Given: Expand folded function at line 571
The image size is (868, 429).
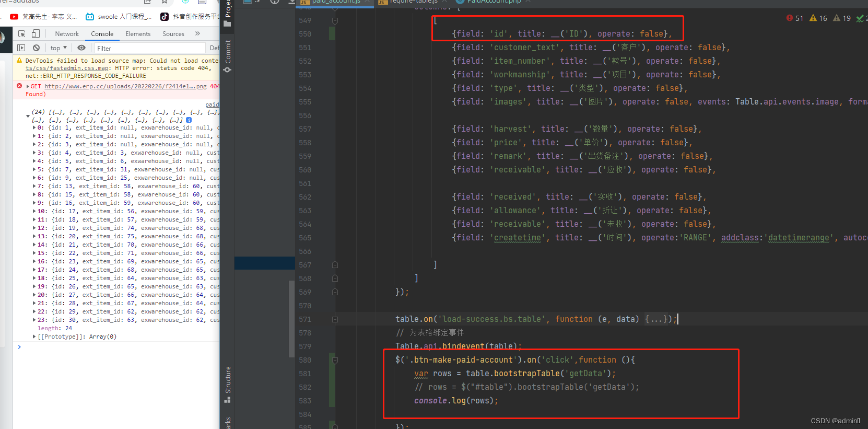Looking at the screenshot, I should tap(335, 319).
